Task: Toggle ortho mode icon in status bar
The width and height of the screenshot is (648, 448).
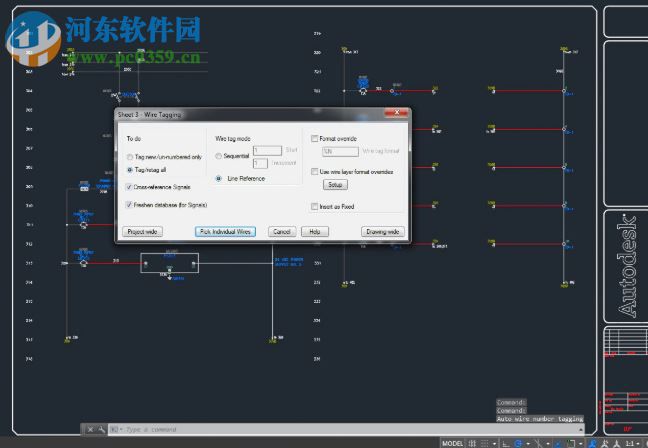Action: pos(506,443)
